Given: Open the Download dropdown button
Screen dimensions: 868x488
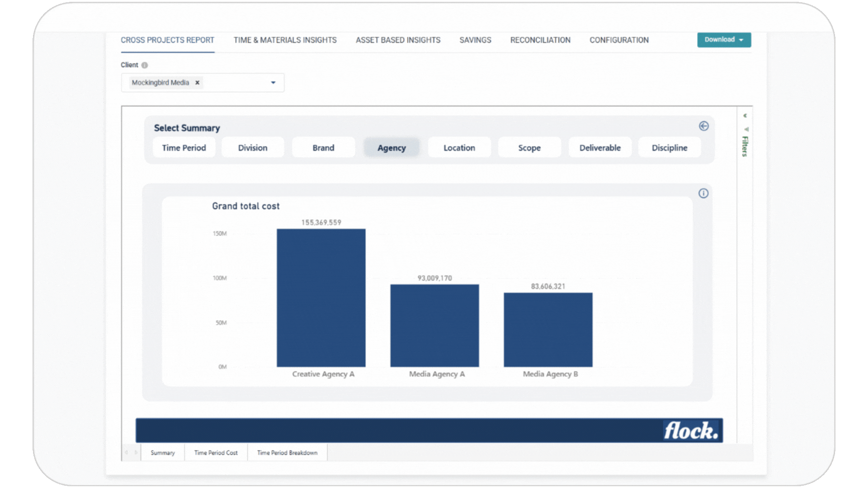Looking at the screenshot, I should [x=724, y=40].
